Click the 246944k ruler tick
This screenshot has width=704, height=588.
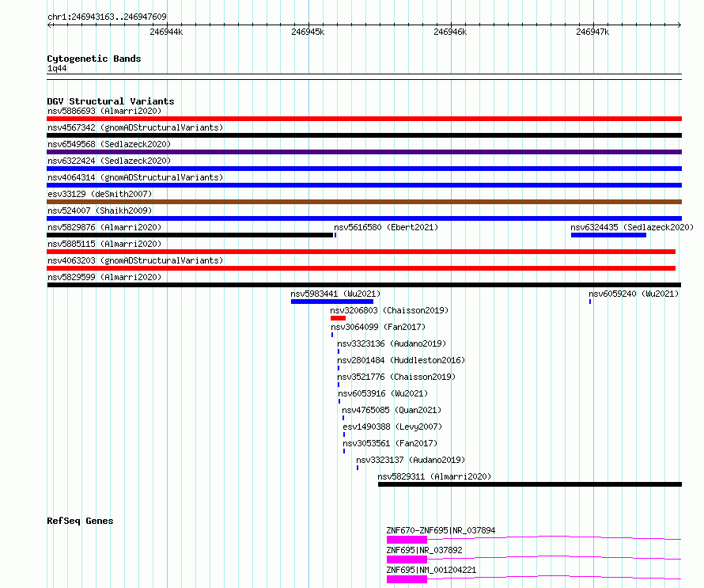click(x=166, y=32)
